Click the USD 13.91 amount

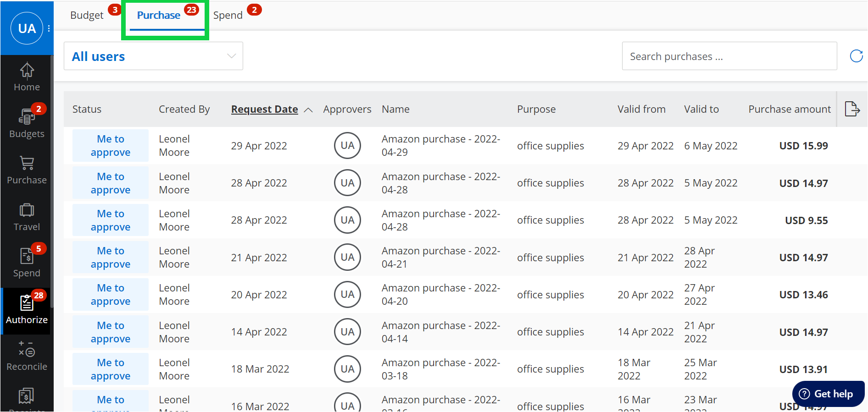(x=803, y=369)
